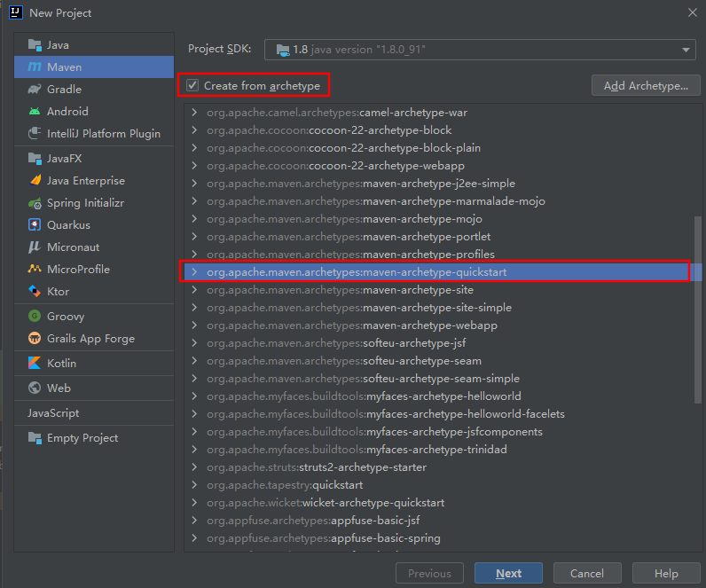Expand the myfaces-archetype-helloworld node
This screenshot has height=588, width=706.
tap(194, 396)
